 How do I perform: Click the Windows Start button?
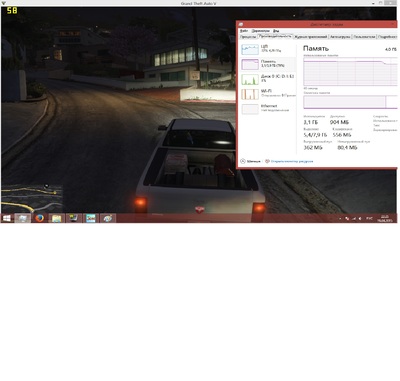pyautogui.click(x=6, y=218)
